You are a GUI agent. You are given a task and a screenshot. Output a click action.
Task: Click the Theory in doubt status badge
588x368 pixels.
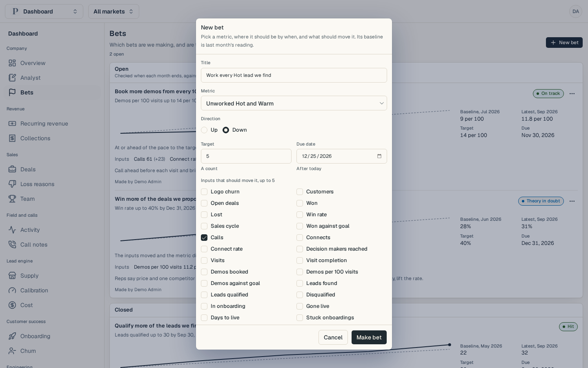[541, 201]
